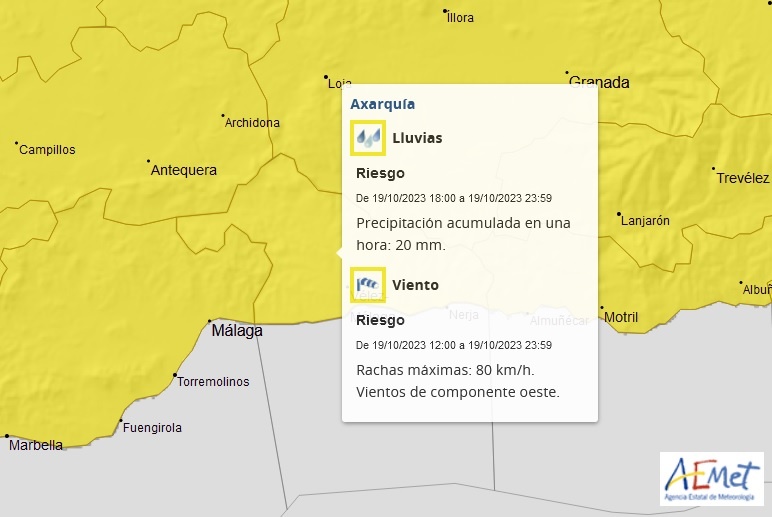The width and height of the screenshot is (772, 517).
Task: Click the Campillos town label
Action: [x=47, y=150]
